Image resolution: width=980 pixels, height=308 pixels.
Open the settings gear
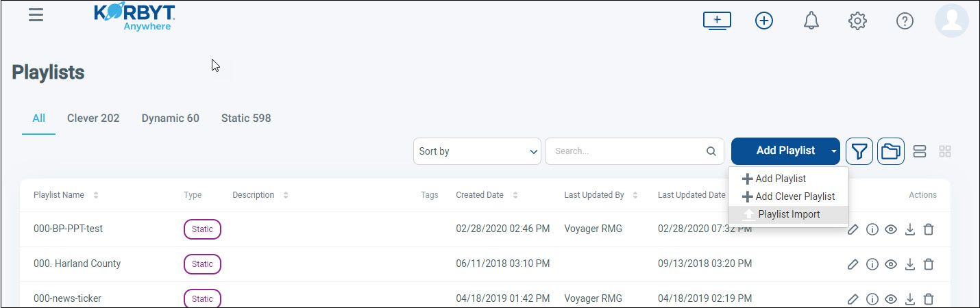(857, 21)
